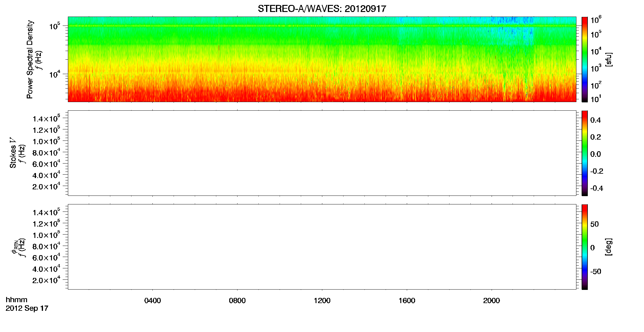Screen dimensions: 644x332
Task: Click the 2012 Sep 17 date label
Action: pos(27,308)
